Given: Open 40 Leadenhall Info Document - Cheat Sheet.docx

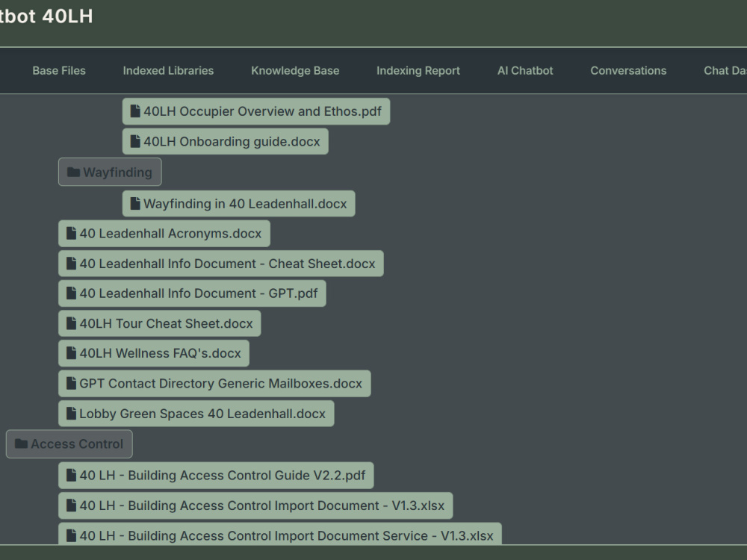Looking at the screenshot, I should [221, 264].
